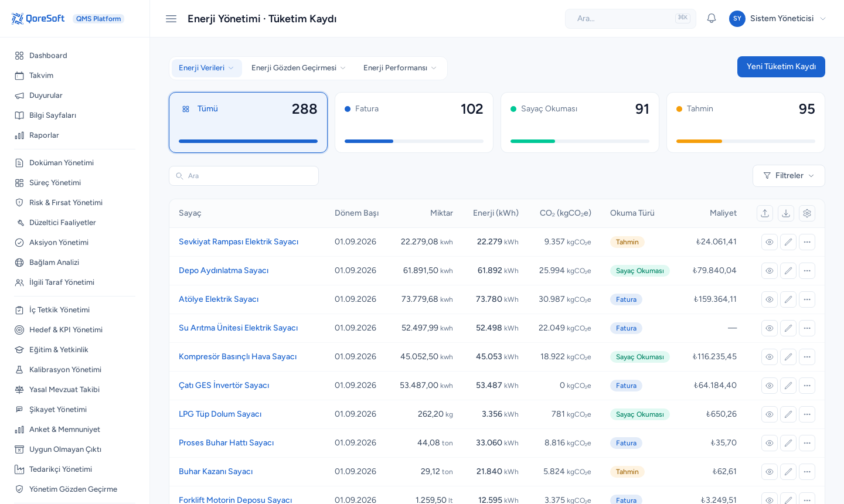View the LPG Tüp Dolum record

coord(770,414)
